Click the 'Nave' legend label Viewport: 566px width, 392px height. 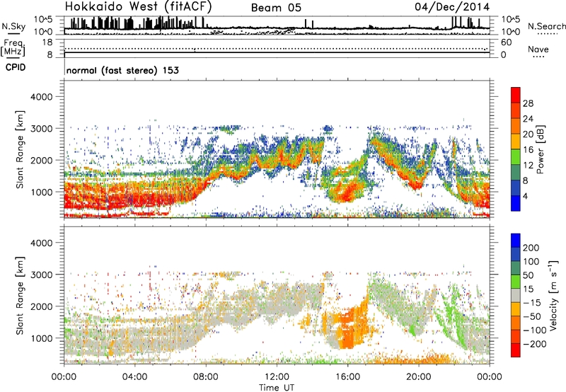coord(538,49)
